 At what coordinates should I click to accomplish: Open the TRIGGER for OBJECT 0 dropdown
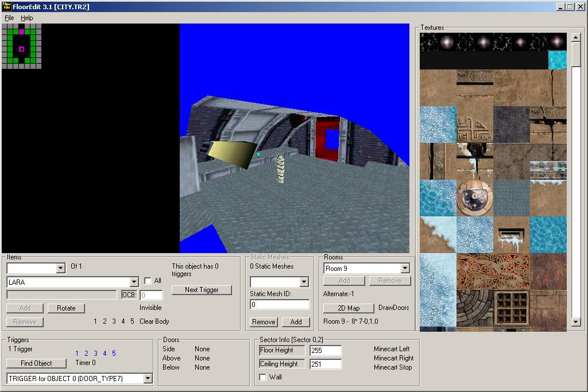(x=148, y=378)
